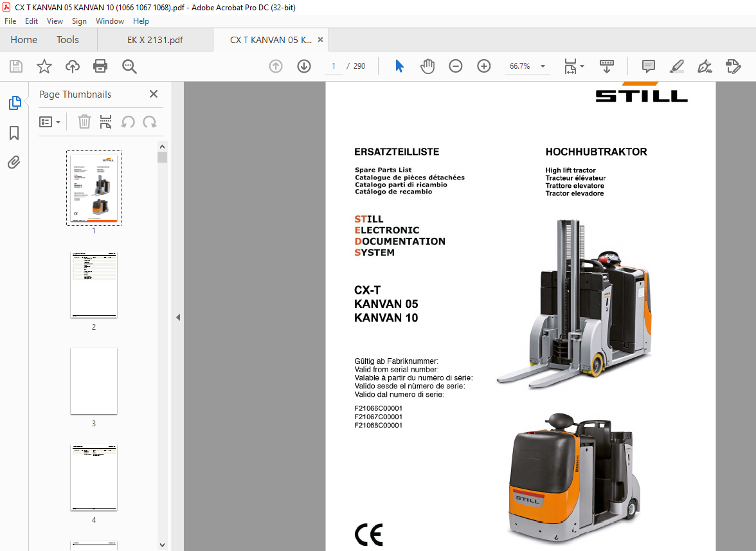This screenshot has width=756, height=551.
Task: Click serial number F21066C00001
Action: tap(378, 408)
